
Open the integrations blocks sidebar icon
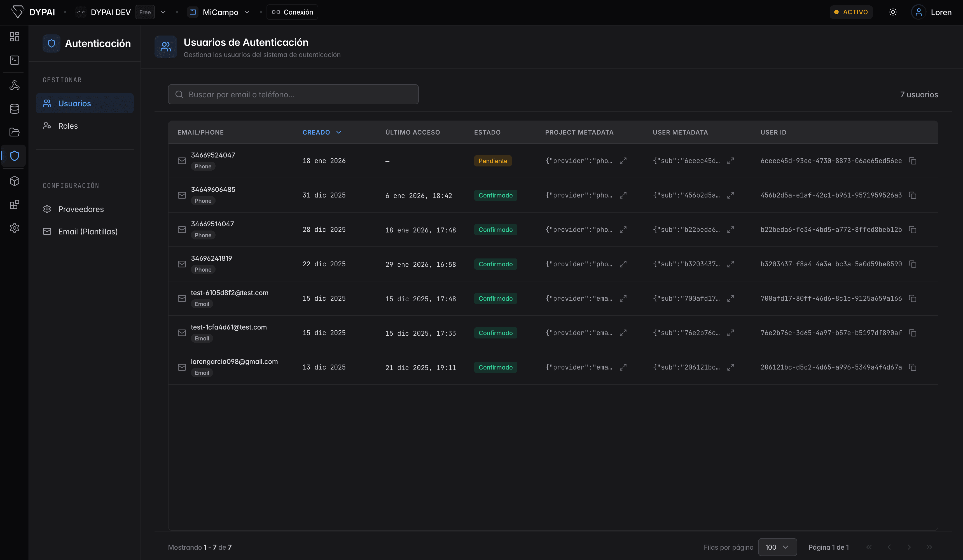(15, 204)
